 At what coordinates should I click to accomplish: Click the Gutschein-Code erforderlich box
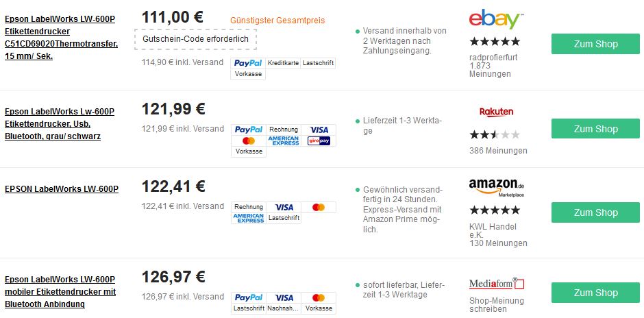coord(195,39)
